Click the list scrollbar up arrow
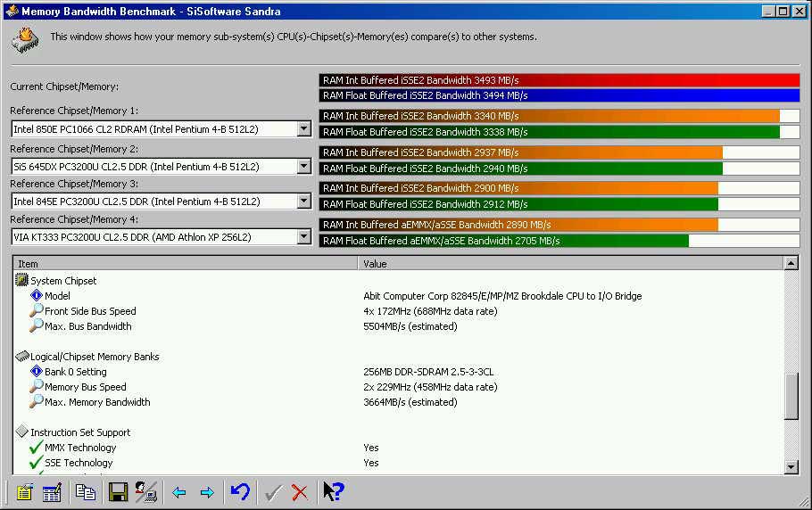 click(791, 263)
